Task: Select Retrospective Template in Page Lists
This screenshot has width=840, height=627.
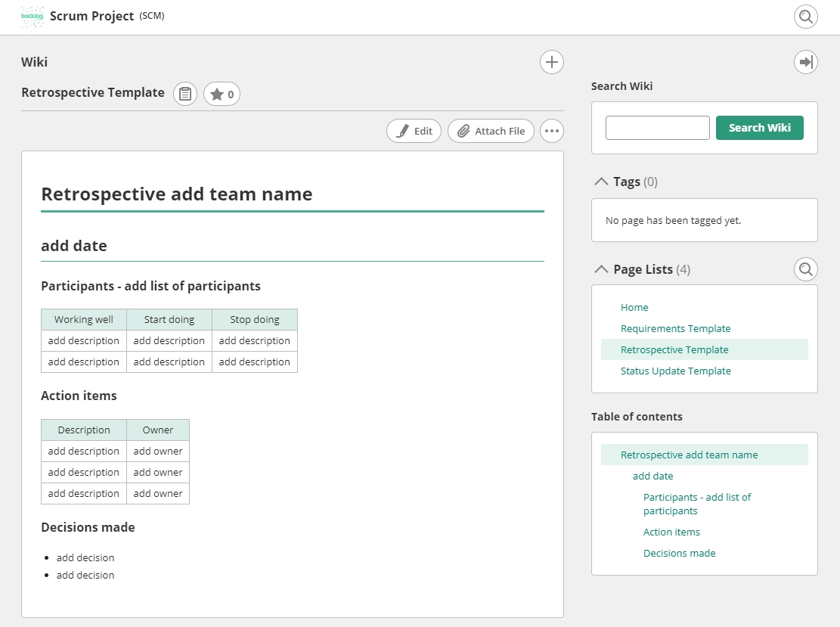Action: coord(674,349)
